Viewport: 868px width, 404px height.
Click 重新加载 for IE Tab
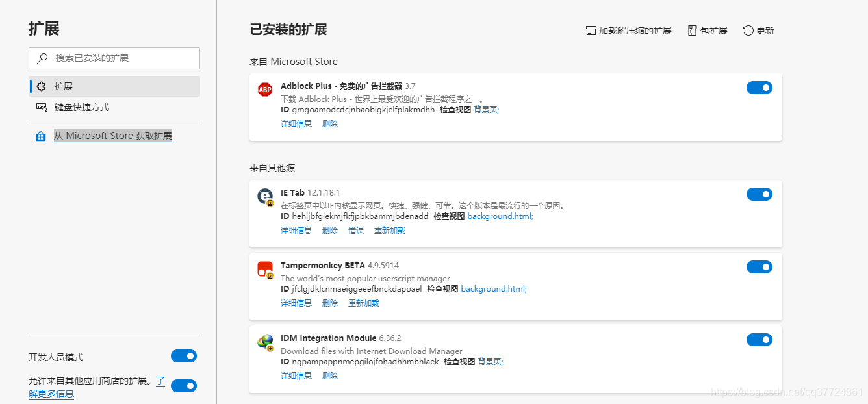(390, 230)
